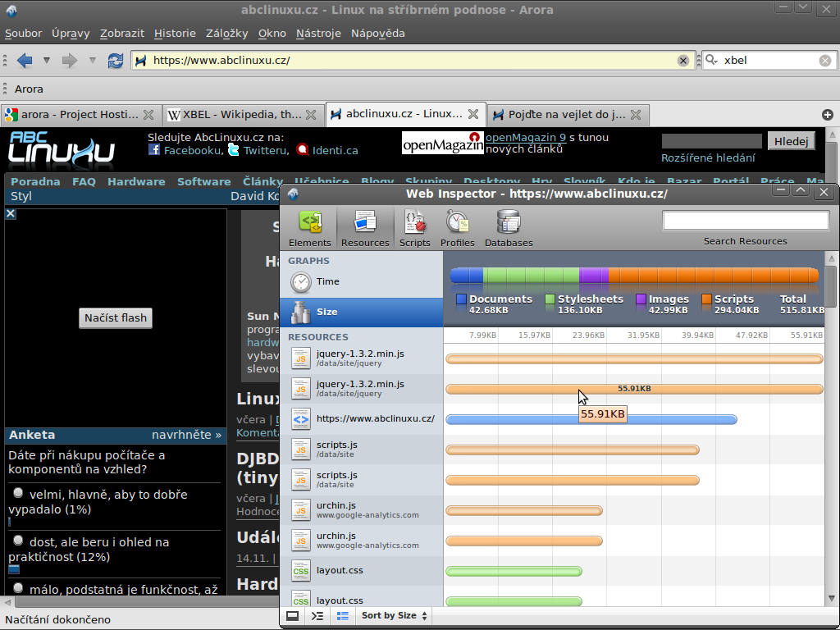Reload the page with the refresh icon
Image resolution: width=840 pixels, height=630 pixels.
pyautogui.click(x=115, y=61)
